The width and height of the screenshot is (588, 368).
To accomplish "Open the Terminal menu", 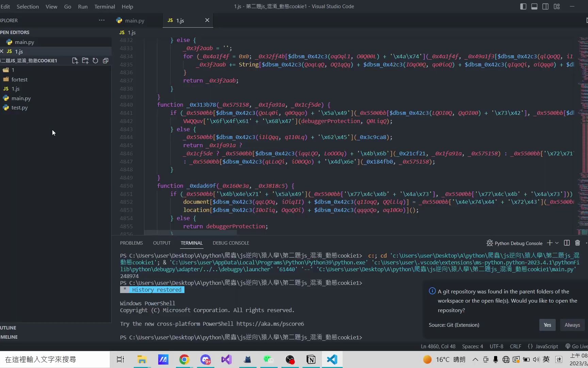I will pos(104,6).
